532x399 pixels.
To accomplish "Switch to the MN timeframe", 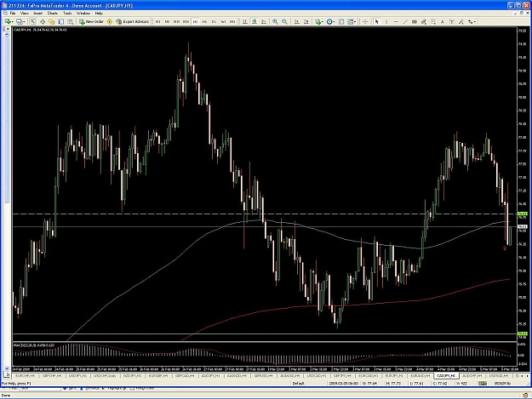I will (x=232, y=21).
